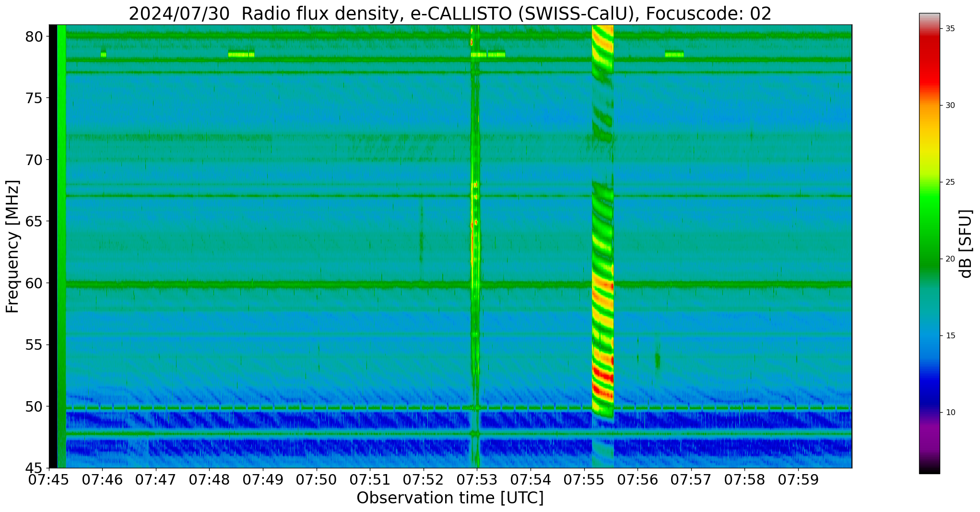Click the colorbar's 10 tick label

[950, 413]
